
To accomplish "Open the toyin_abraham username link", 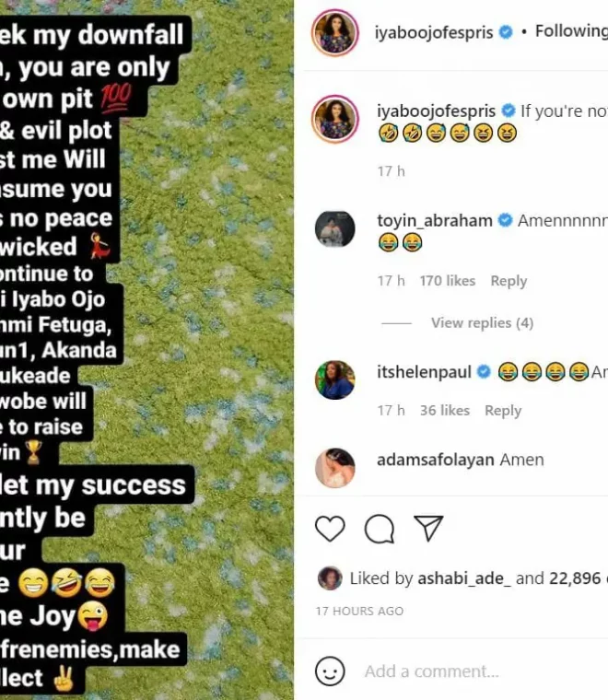I will pyautogui.click(x=435, y=221).
